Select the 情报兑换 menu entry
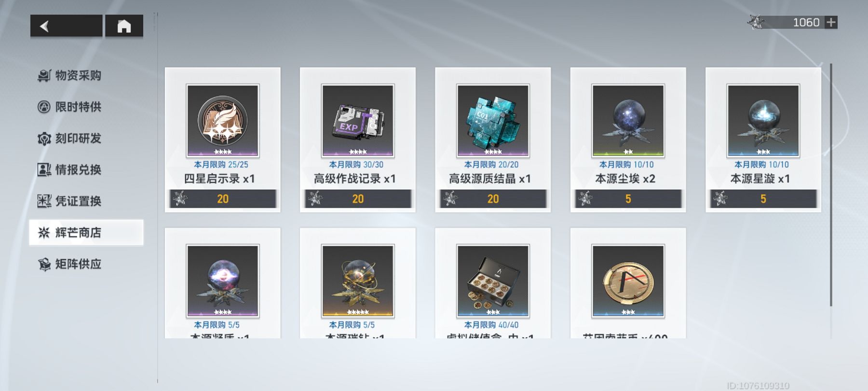This screenshot has height=391, width=868. pyautogui.click(x=70, y=170)
